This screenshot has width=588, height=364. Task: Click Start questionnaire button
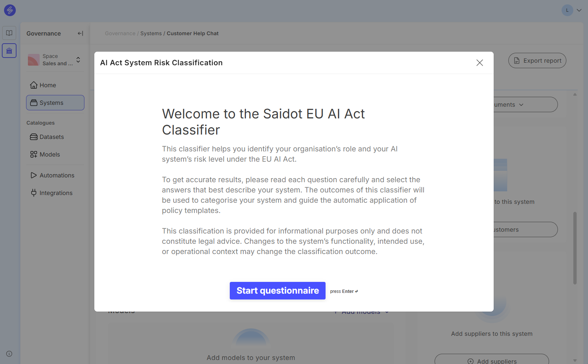pos(277,291)
